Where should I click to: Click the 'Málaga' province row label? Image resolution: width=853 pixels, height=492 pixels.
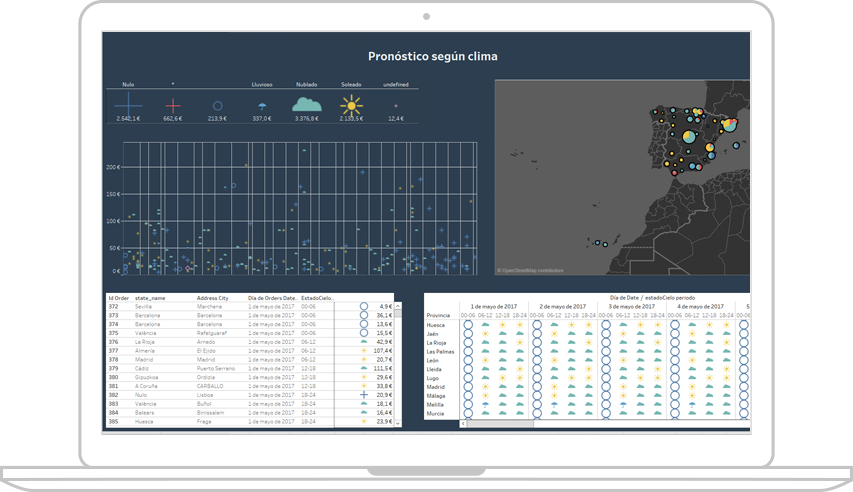coord(436,396)
